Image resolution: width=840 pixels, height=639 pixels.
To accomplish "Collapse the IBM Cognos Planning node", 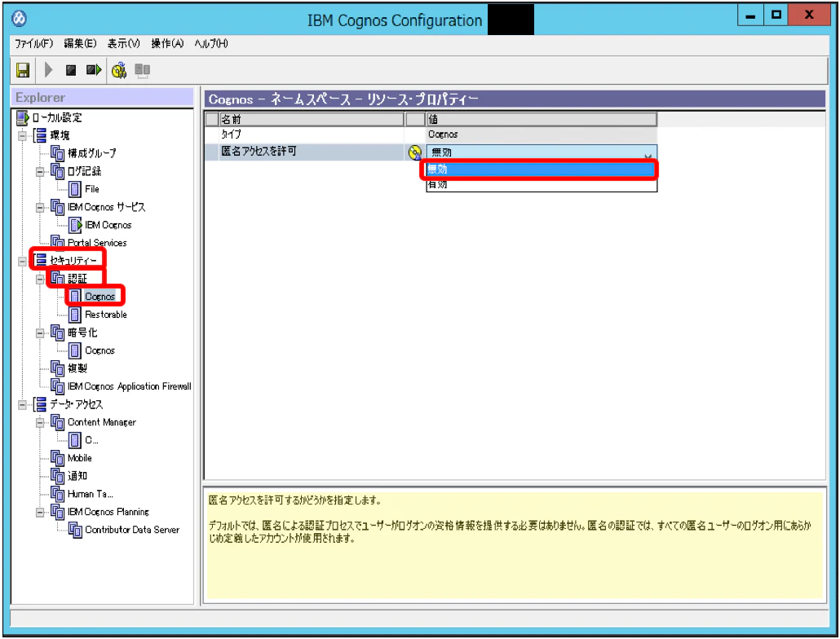I will pyautogui.click(x=40, y=513).
